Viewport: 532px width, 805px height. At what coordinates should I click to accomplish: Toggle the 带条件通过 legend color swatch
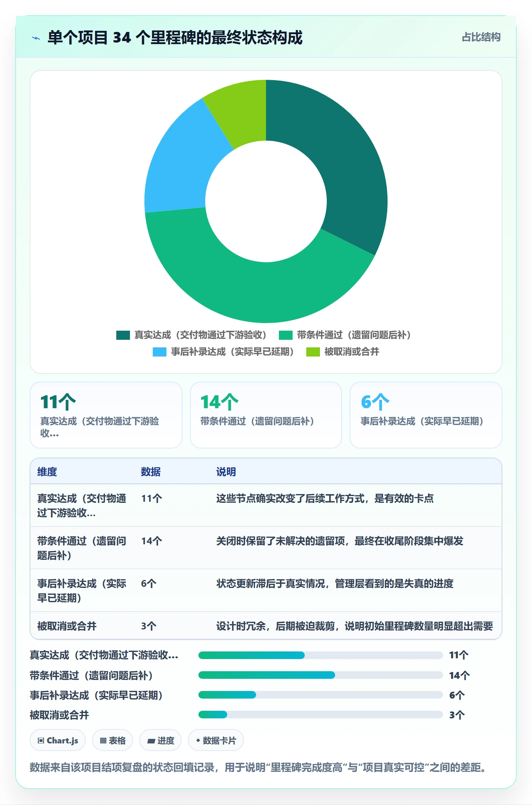(286, 335)
